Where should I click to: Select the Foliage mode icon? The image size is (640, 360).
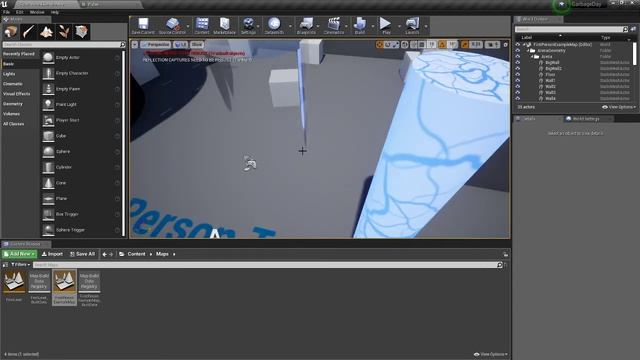point(64,32)
